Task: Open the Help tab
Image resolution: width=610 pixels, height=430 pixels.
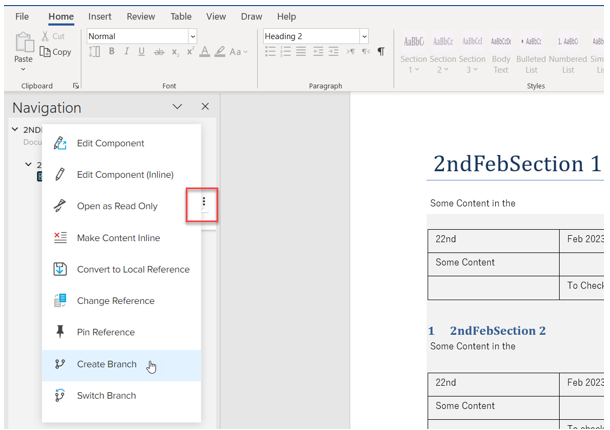Action: (287, 16)
